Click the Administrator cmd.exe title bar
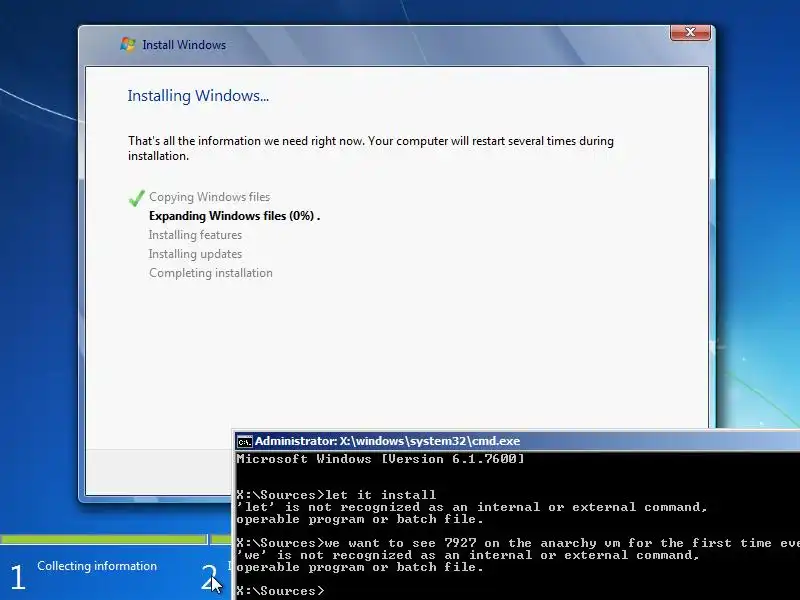Screen dimensions: 800x600 coord(518,441)
